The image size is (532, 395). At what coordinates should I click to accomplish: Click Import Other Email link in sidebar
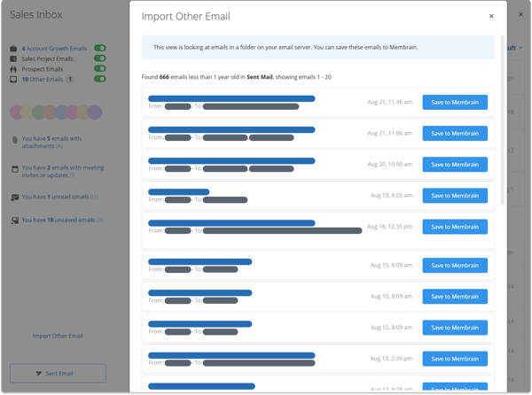58,336
